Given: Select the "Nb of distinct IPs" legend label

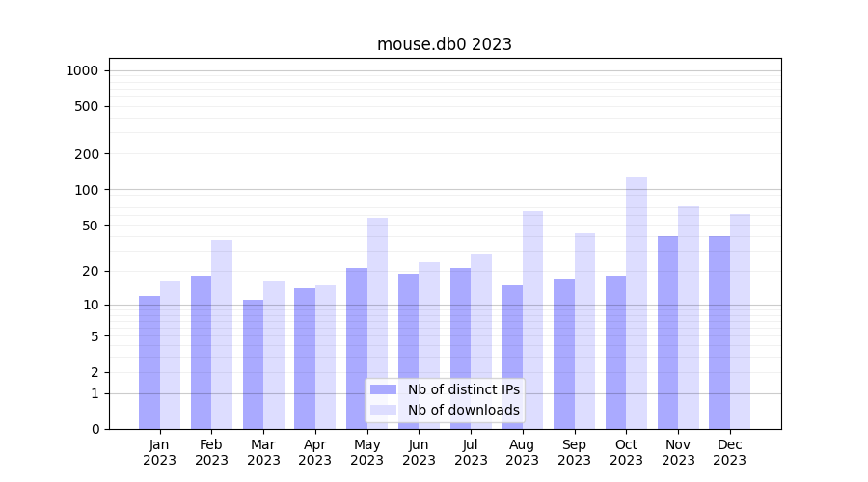Looking at the screenshot, I should click(463, 389).
